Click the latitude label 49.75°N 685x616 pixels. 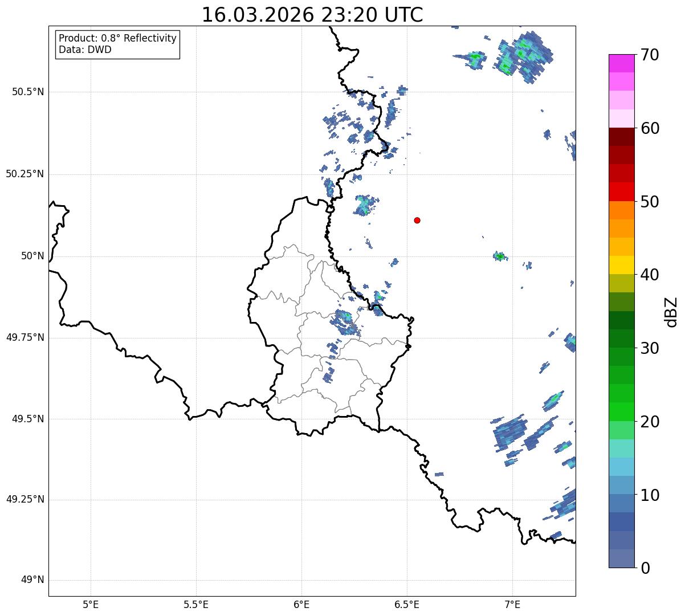pyautogui.click(x=25, y=337)
